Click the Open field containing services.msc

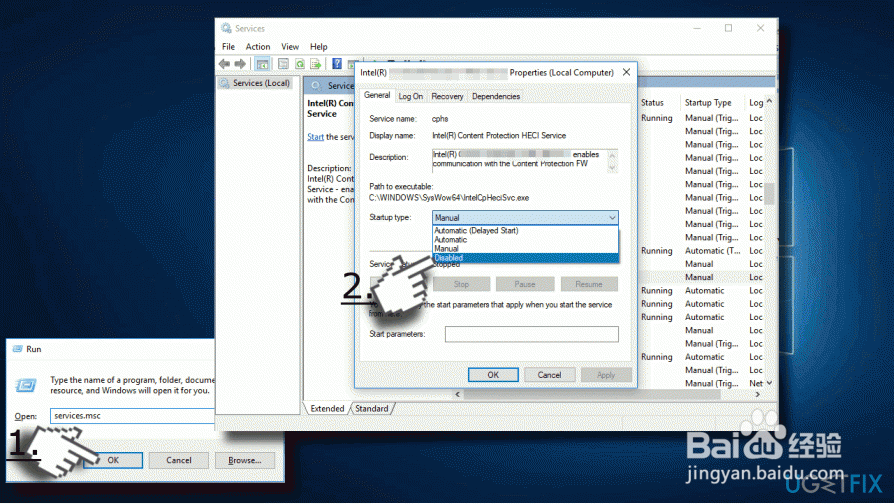point(132,416)
